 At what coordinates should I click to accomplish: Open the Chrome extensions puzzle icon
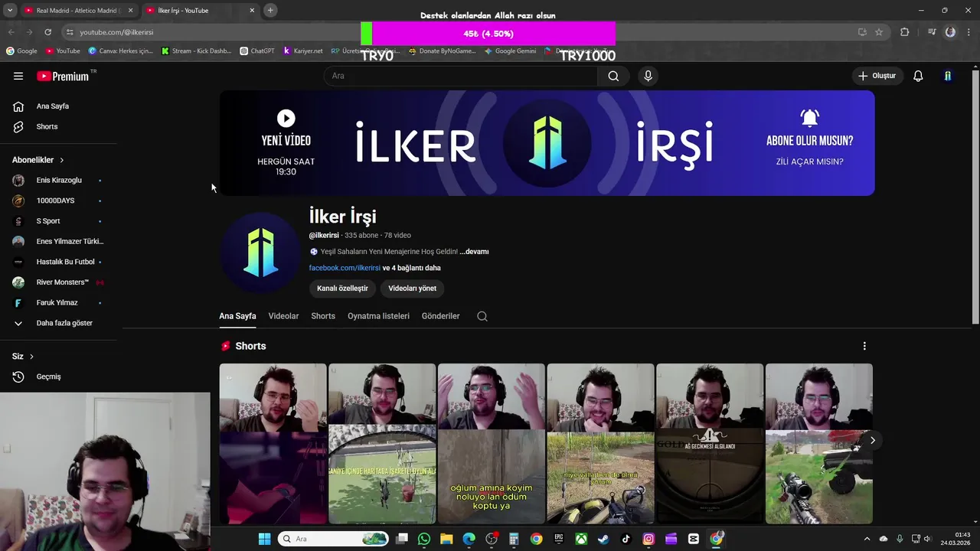(905, 32)
